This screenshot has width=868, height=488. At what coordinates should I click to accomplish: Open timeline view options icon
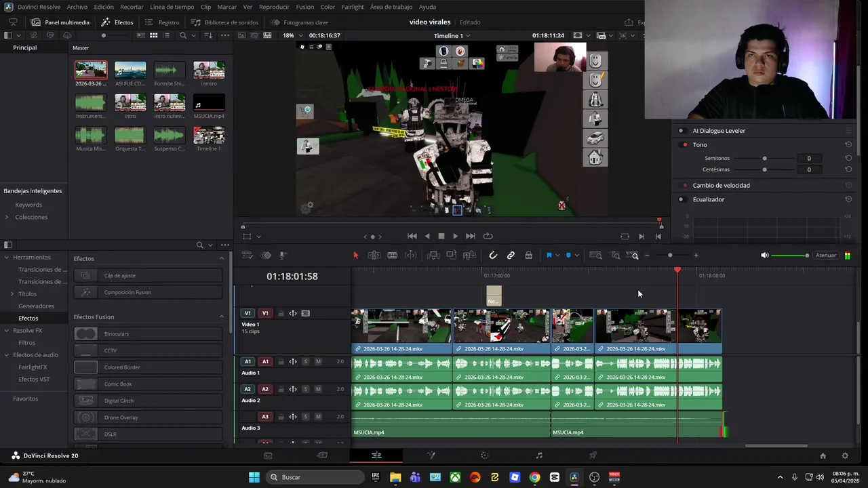(x=248, y=256)
